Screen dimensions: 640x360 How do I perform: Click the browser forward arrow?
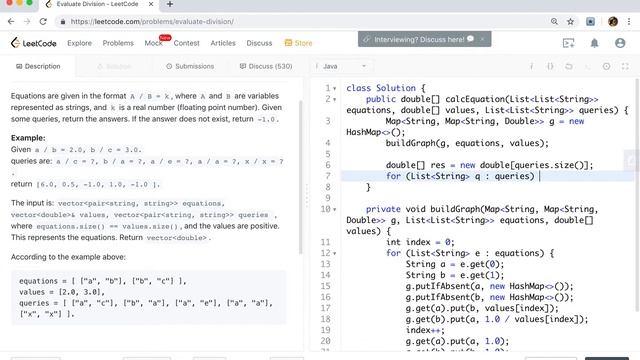[x=27, y=22]
